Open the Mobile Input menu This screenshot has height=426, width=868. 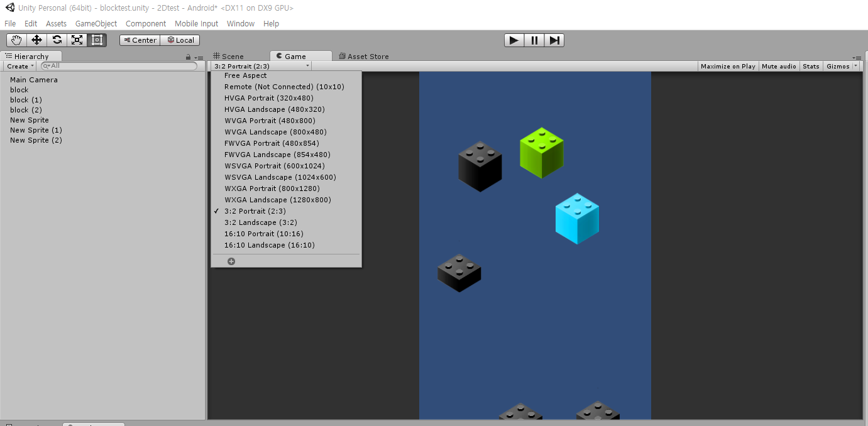tap(196, 24)
